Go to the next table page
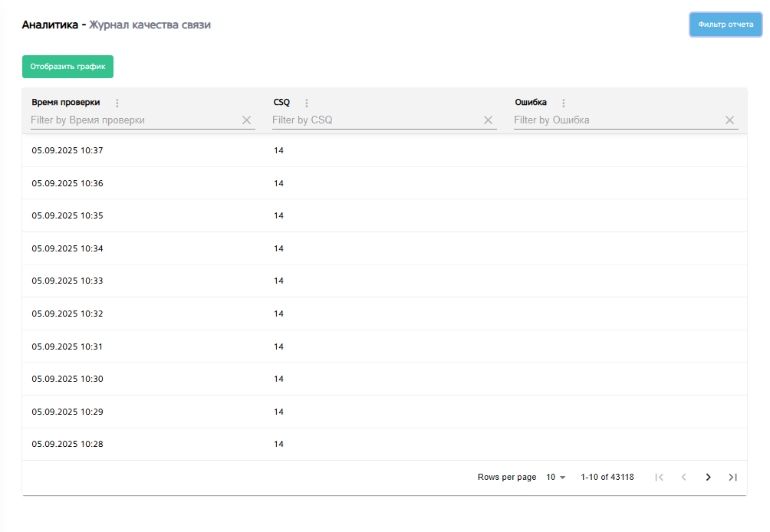 pyautogui.click(x=708, y=477)
